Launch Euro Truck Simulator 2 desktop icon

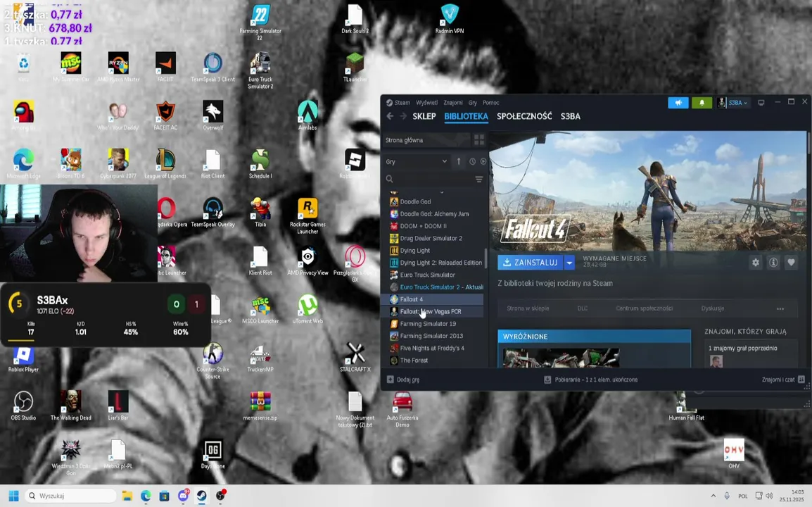[x=260, y=70]
